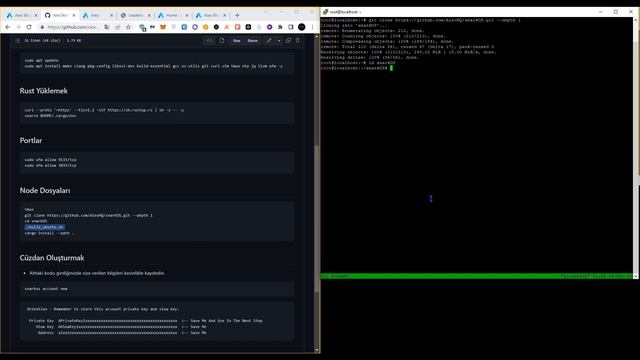This screenshot has height=360, width=640.
Task: Click the browser scrollbar up arrow
Action: 316,37
